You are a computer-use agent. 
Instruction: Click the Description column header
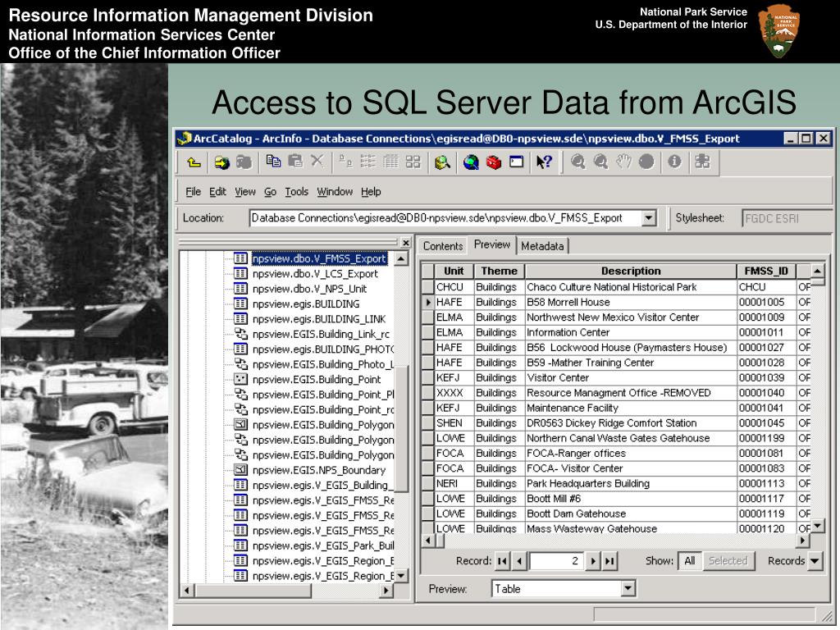[x=630, y=272]
